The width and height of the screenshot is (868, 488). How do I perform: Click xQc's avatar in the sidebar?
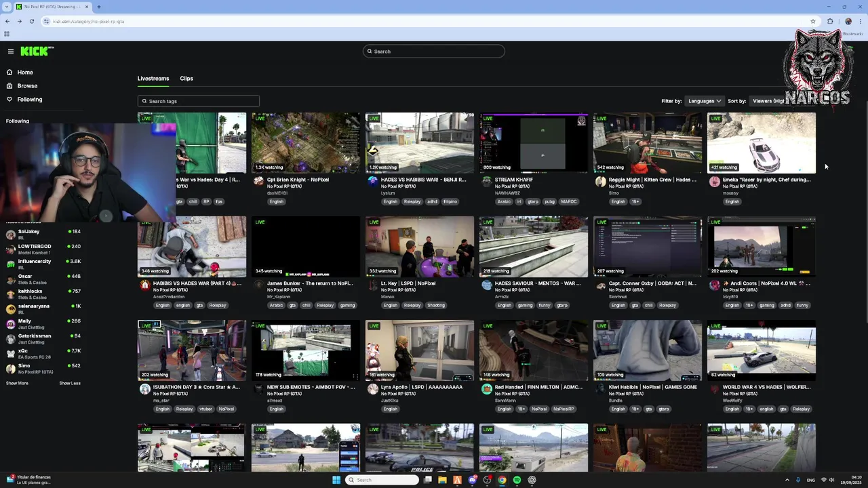point(10,354)
